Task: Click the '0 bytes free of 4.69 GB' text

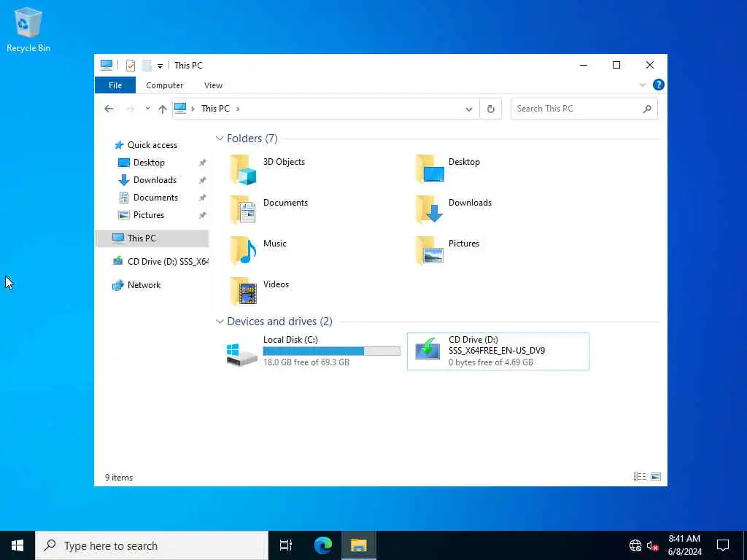Action: [491, 362]
